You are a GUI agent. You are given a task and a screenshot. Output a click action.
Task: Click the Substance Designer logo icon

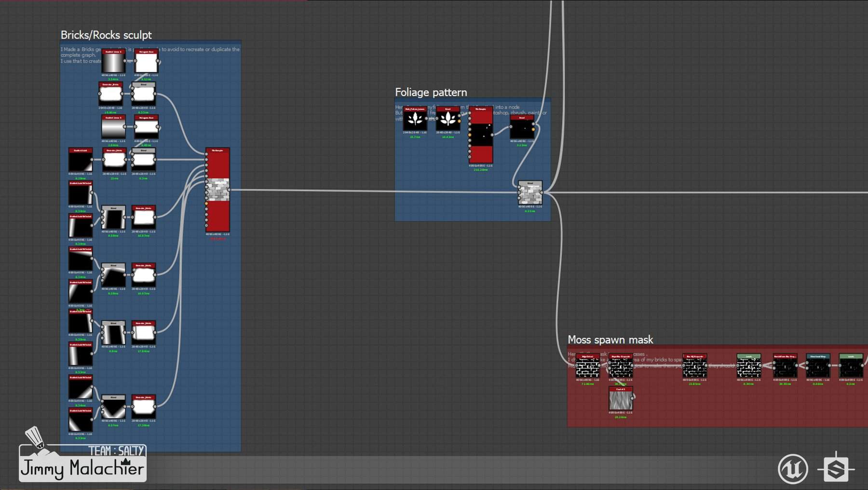tap(836, 468)
